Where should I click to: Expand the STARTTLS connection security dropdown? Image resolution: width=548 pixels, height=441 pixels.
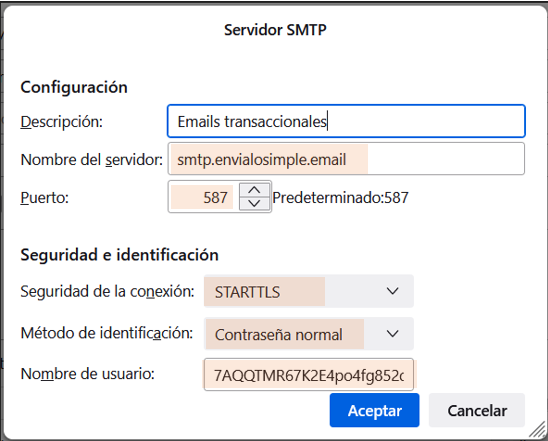(x=309, y=291)
